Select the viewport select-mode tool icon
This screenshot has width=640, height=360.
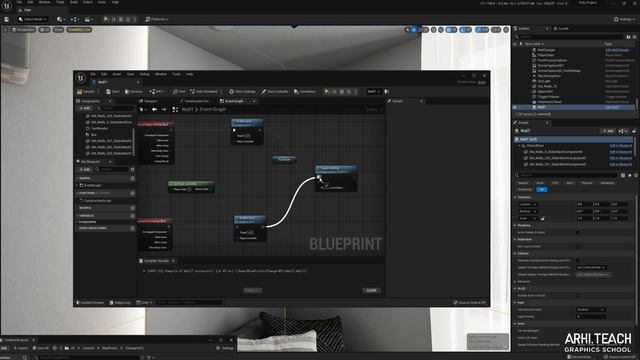click(x=408, y=30)
